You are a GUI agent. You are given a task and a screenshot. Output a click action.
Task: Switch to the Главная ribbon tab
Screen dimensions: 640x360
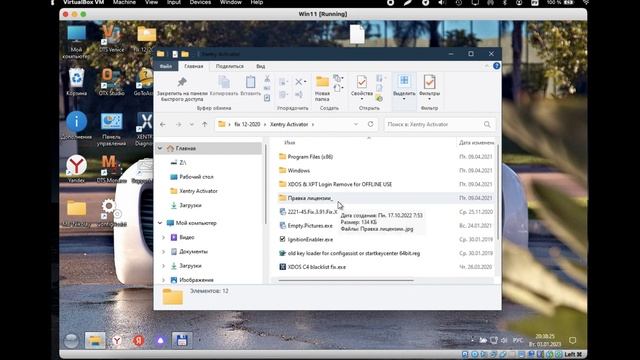tap(193, 66)
